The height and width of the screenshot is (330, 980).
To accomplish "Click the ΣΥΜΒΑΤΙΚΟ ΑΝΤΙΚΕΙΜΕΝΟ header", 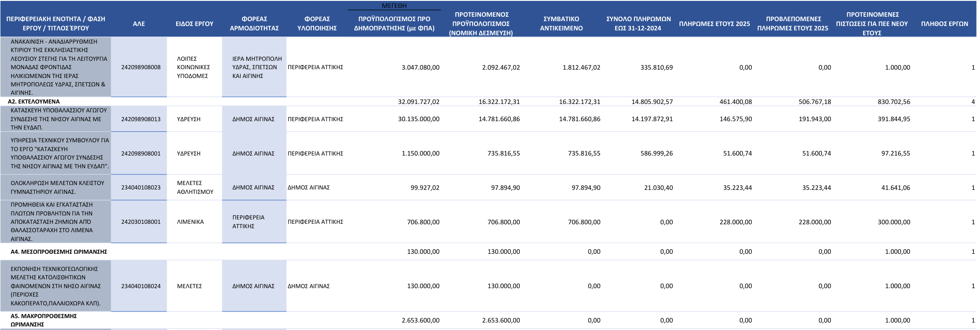I will (561, 24).
